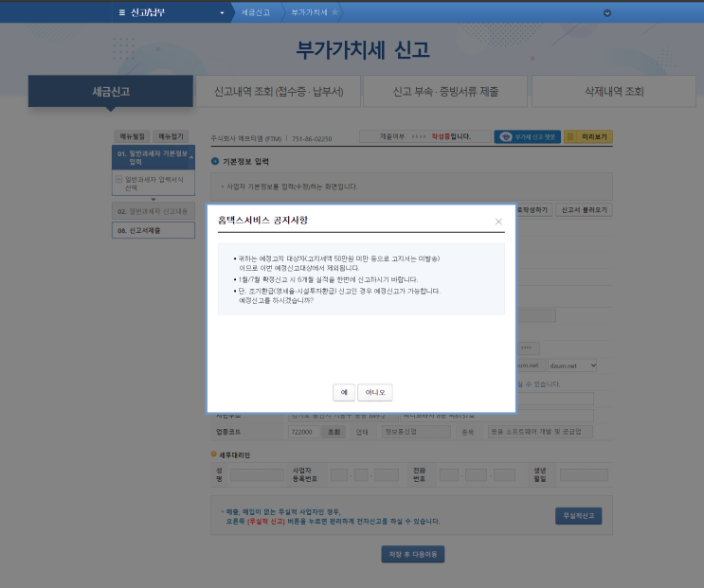Click the 신고서 불러오기 button
Viewport: 704px width, 588px height.
coord(584,210)
